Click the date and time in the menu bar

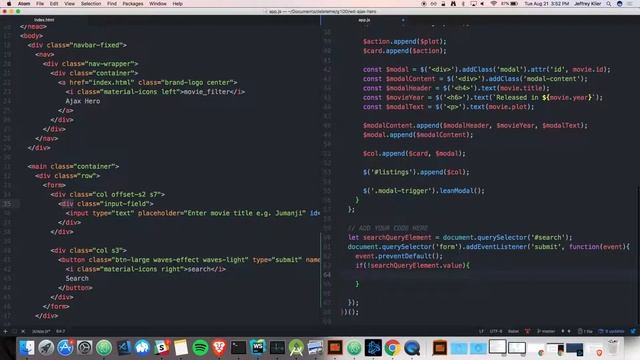[x=546, y=4]
